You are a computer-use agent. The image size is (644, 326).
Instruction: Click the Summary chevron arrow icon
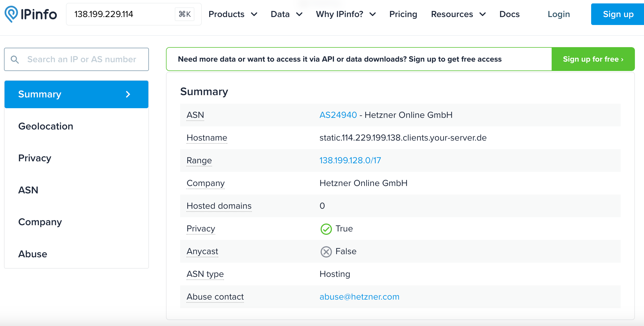[x=128, y=94]
